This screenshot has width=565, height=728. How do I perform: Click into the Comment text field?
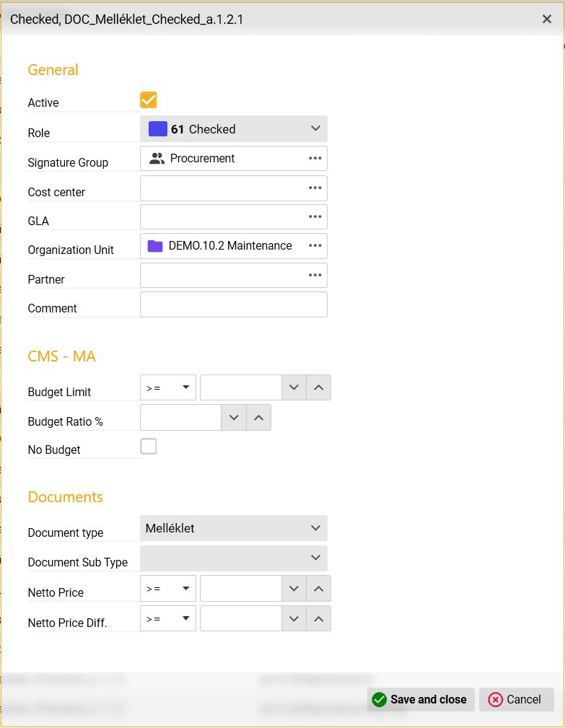233,304
